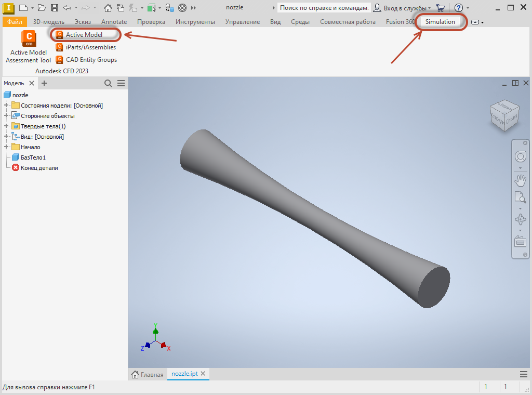
Task: Open the Среды ribbon tab
Action: pos(300,22)
